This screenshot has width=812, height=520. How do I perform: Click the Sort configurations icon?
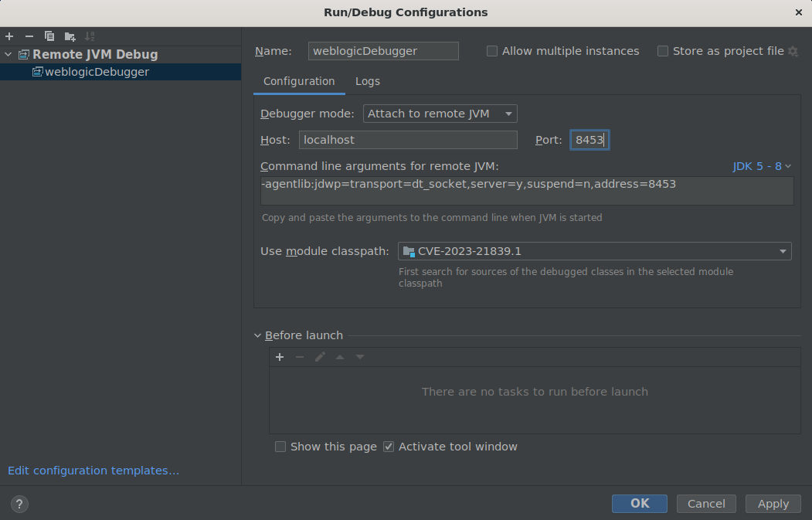(x=90, y=36)
